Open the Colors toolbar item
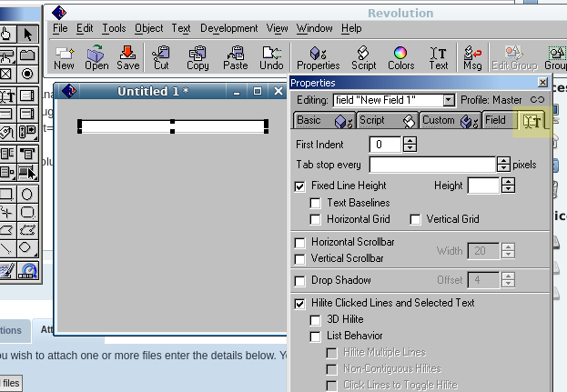This screenshot has height=392, width=567. pos(400,58)
